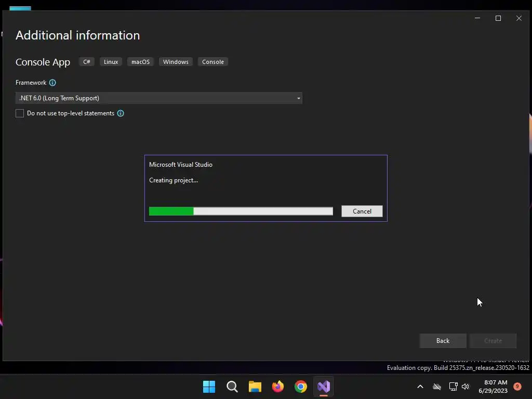This screenshot has width=532, height=399.
Task: Click the C# tag
Action: [x=87, y=62]
